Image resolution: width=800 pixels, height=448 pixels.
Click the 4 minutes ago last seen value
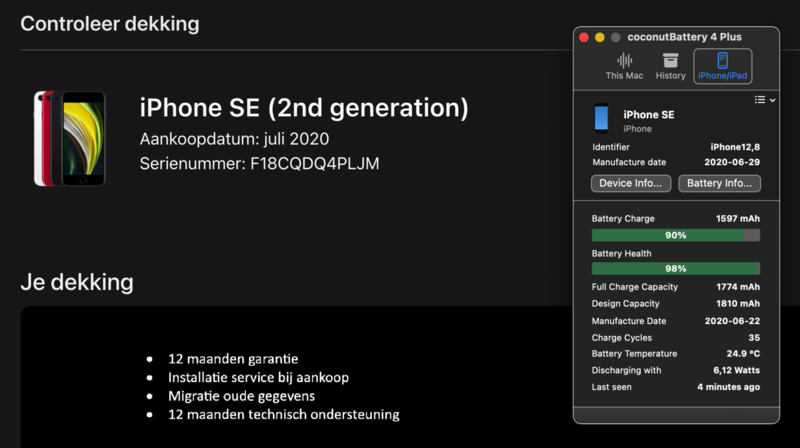[x=729, y=387]
